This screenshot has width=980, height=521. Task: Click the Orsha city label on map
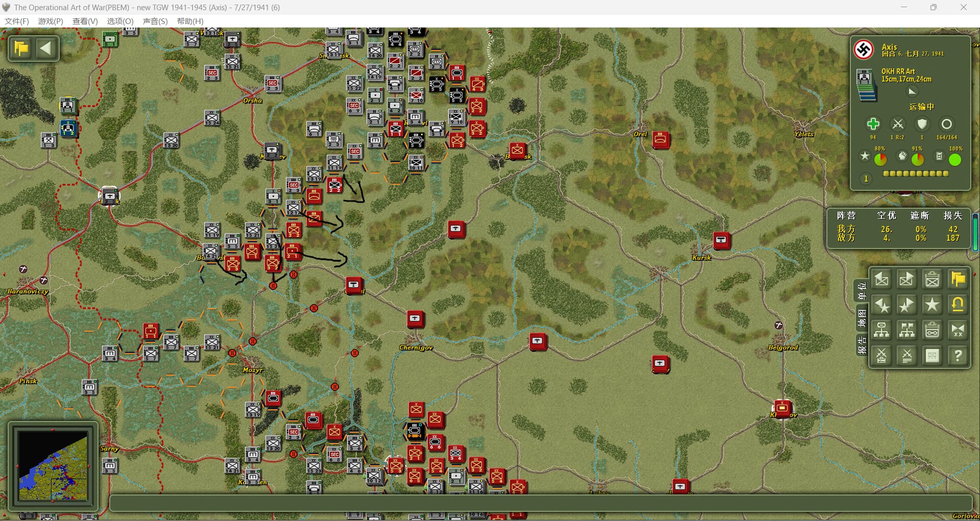[253, 101]
